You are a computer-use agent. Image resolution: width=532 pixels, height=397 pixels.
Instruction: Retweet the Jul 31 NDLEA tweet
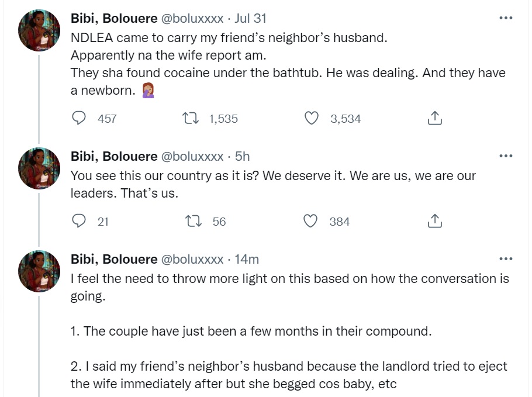(x=191, y=119)
